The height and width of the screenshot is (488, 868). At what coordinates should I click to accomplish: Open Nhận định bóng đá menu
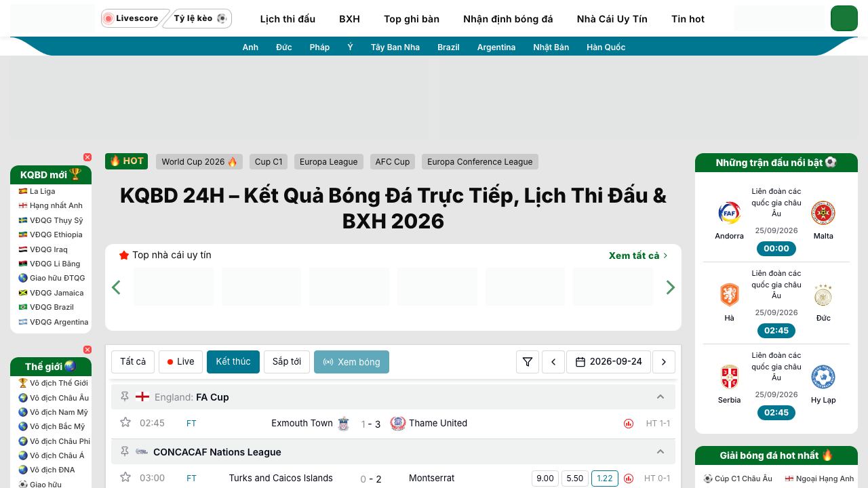click(508, 19)
